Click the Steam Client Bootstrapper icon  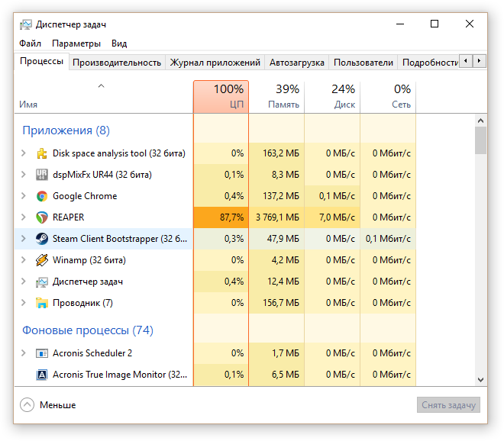(x=42, y=239)
